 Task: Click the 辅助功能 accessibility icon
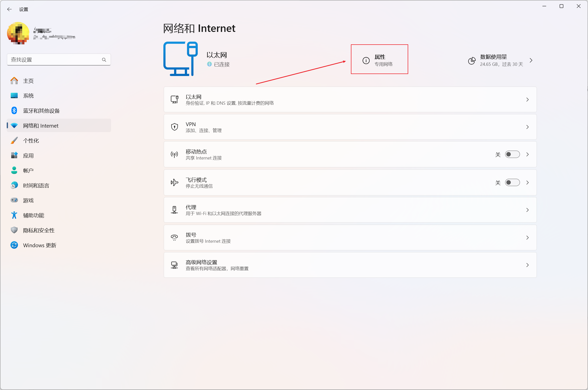tap(14, 215)
